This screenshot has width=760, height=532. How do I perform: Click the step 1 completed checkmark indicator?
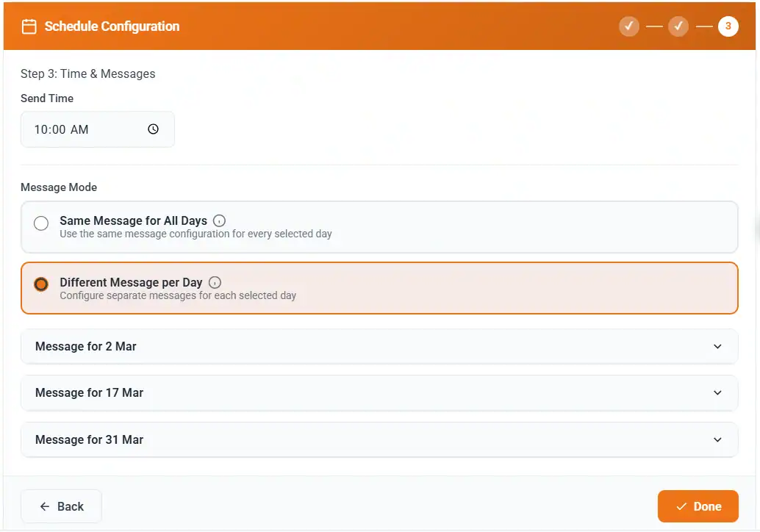tap(629, 26)
